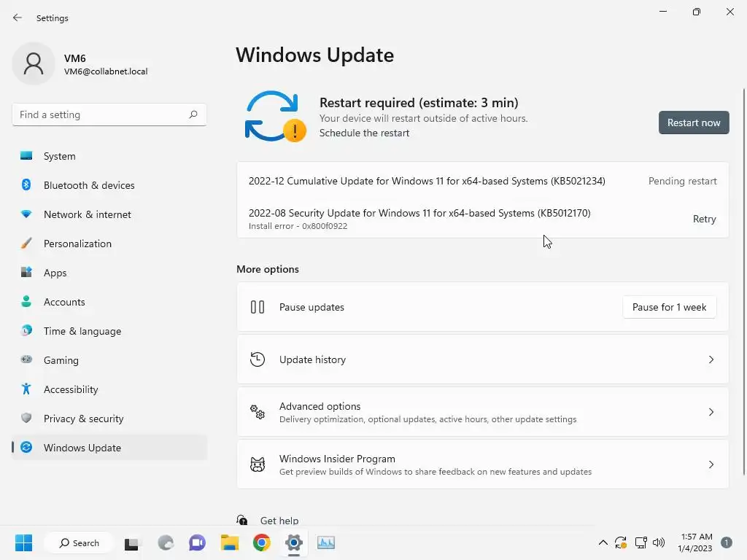Launch Microsoft Edge from the taskbar

[x=166, y=542]
